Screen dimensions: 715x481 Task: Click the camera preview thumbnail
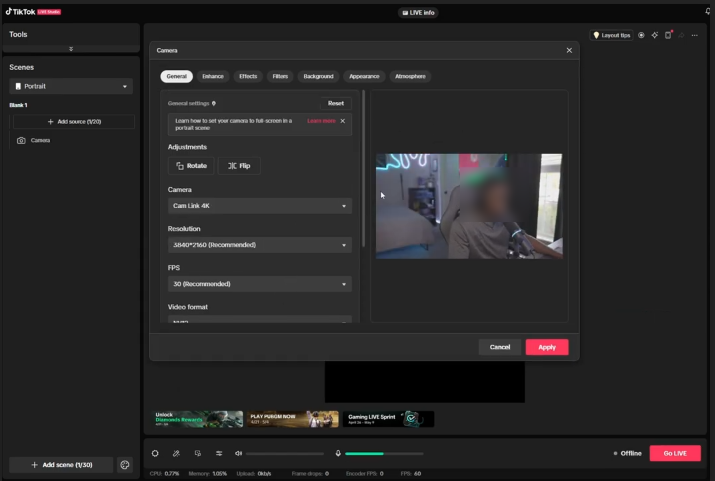tap(468, 206)
